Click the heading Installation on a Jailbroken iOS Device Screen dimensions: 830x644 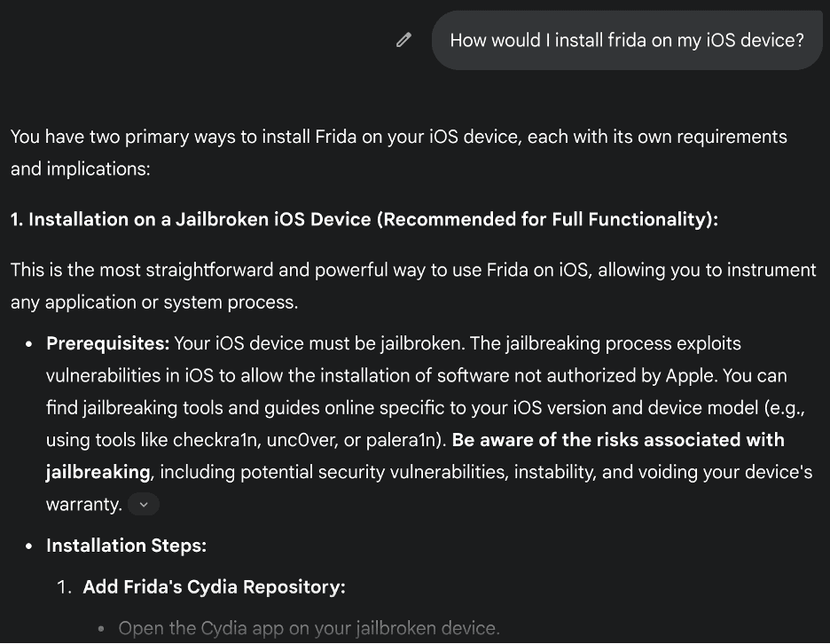(364, 219)
